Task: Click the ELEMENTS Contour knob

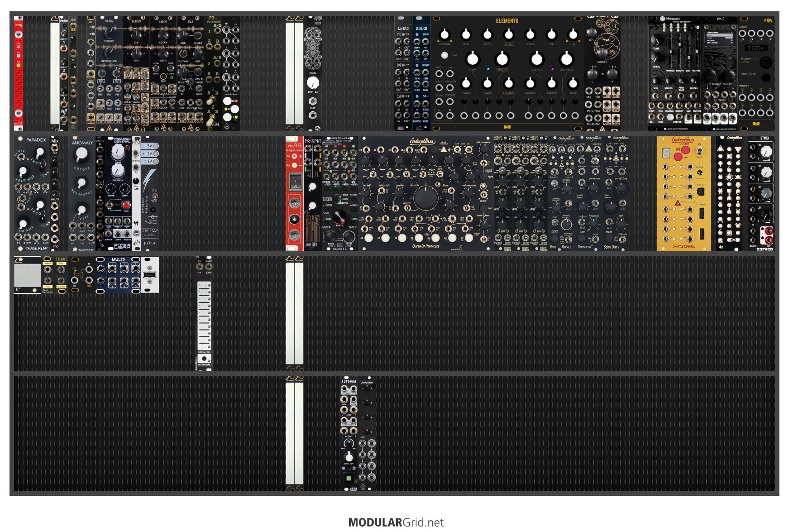Action: 444,34
